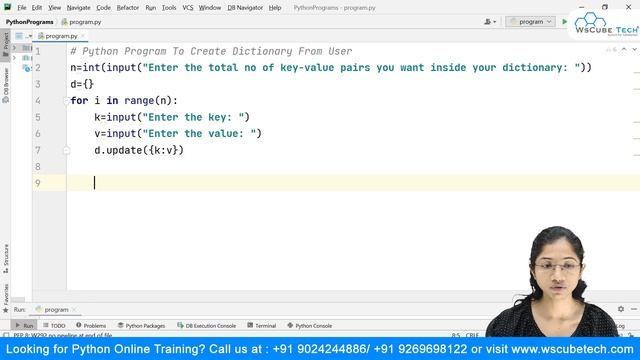
Task: Click the fold end marker on line 7
Action: point(66,151)
